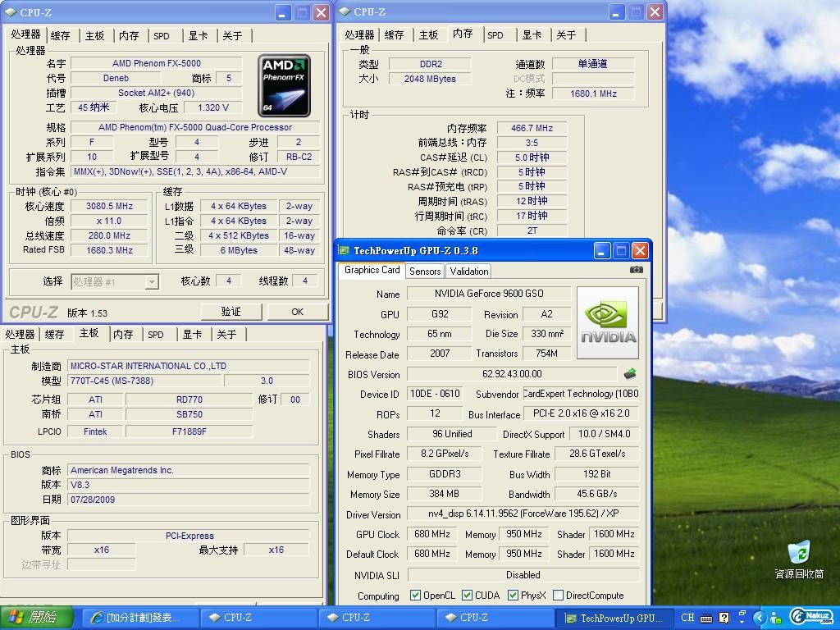The width and height of the screenshot is (840, 630).
Task: Click the NVIDIA logo in GPU-Z
Action: click(x=608, y=322)
